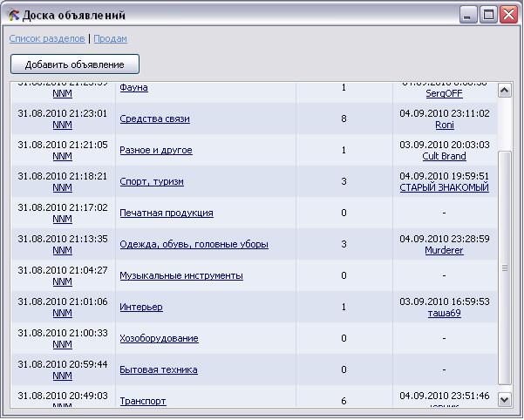Open the "СТАРЫЙ ЗНАКОМЫЙ" user profile
This screenshot has height=420, width=524.
pyautogui.click(x=445, y=188)
